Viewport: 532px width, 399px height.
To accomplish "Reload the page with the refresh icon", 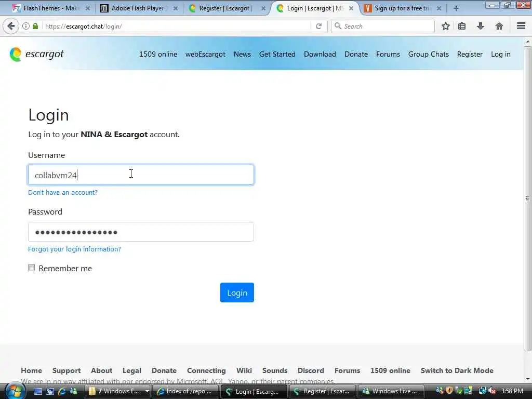I will [x=318, y=26].
